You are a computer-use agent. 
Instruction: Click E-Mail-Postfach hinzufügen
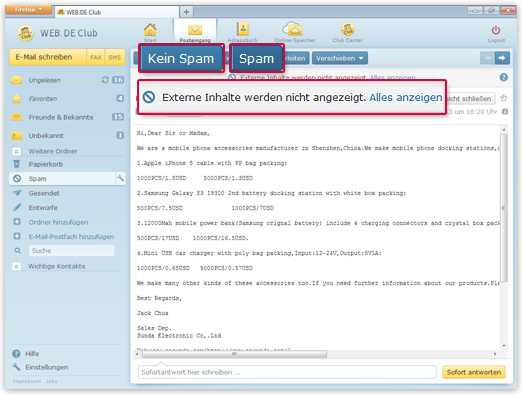[x=71, y=236]
